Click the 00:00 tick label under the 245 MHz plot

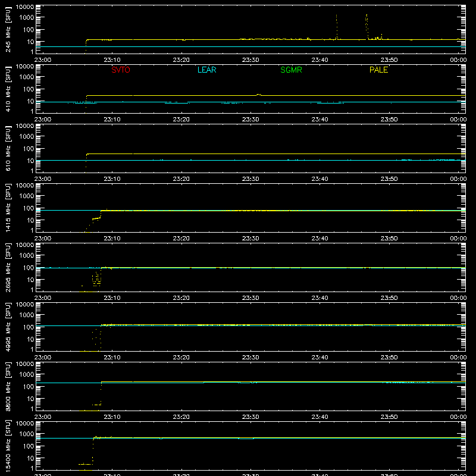(458, 60)
